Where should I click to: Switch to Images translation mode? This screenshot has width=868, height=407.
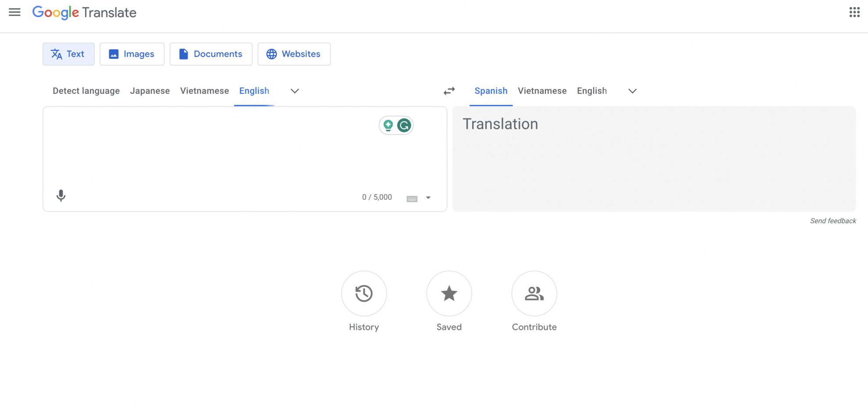(x=132, y=54)
